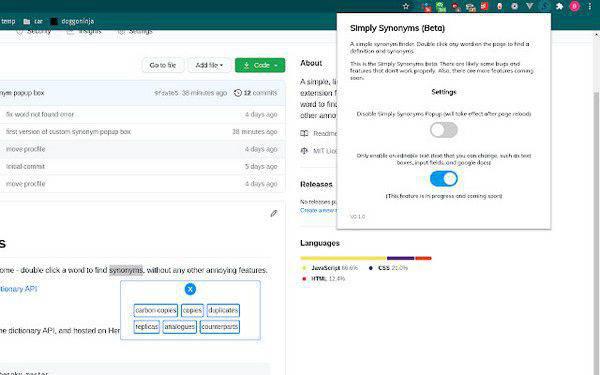Open the 12 commits history link
The image size is (600, 375).
tap(256, 93)
